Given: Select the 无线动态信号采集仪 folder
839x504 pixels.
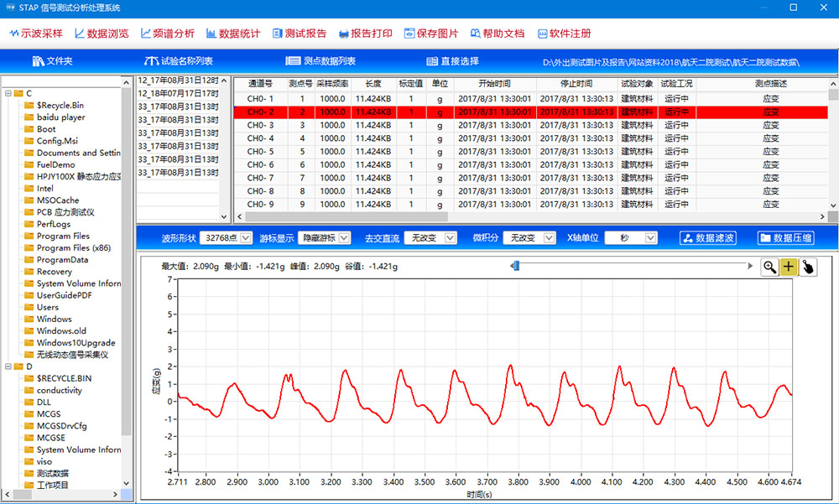Looking at the screenshot, I should 72,355.
